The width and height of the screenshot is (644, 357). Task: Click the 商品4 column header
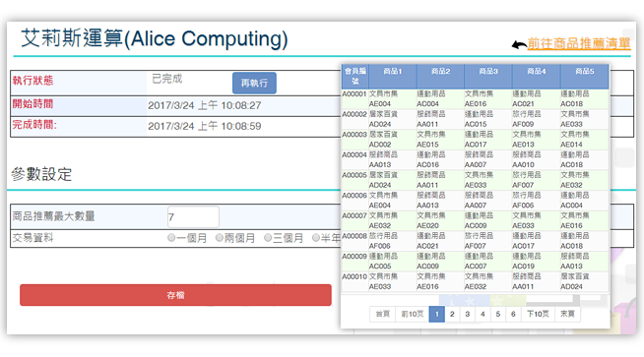[x=536, y=77]
